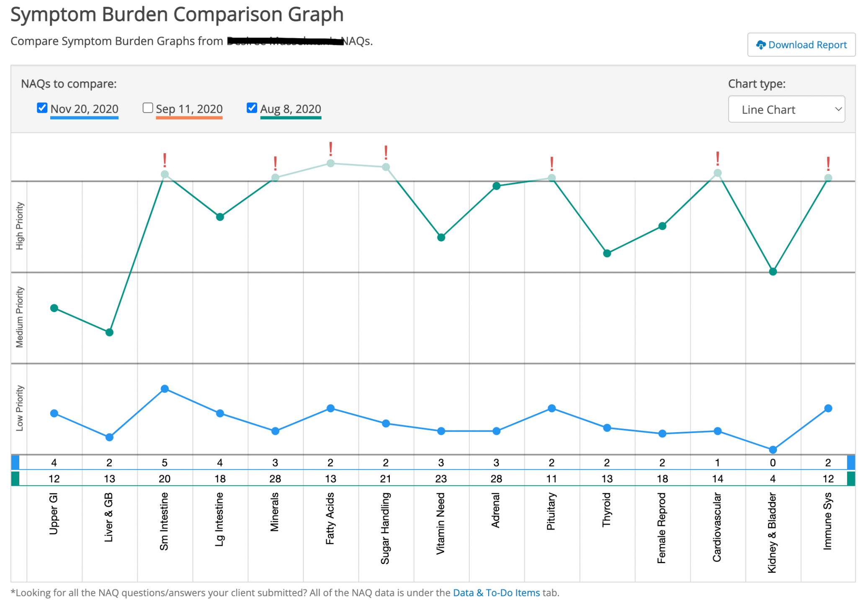Click the warning mark above Cardiovascular
Viewport: 868px width, 603px height.
(x=717, y=159)
